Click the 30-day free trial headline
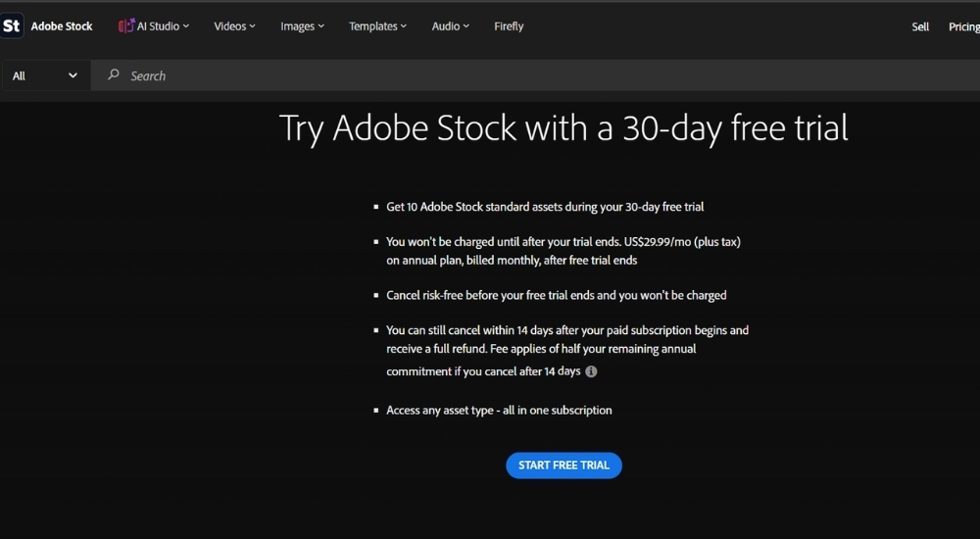The image size is (980, 539). (x=563, y=128)
